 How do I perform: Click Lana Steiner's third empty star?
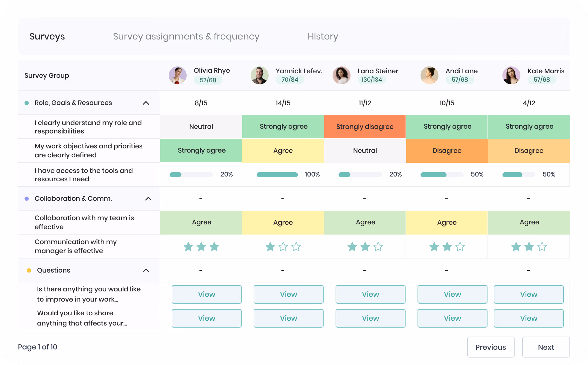(378, 247)
